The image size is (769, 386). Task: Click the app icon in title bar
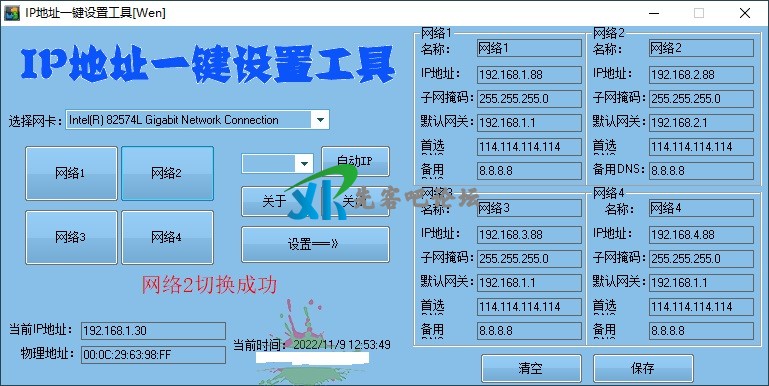click(x=12, y=13)
